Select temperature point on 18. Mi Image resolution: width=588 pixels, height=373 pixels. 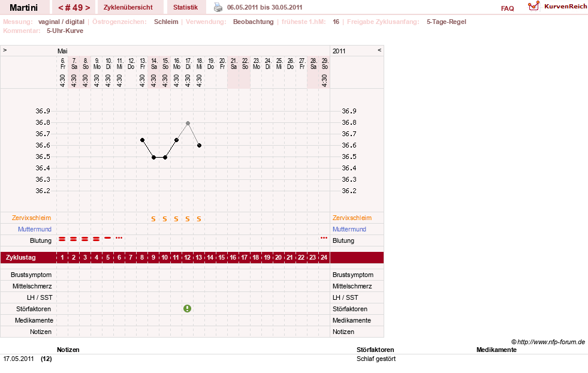coord(199,145)
